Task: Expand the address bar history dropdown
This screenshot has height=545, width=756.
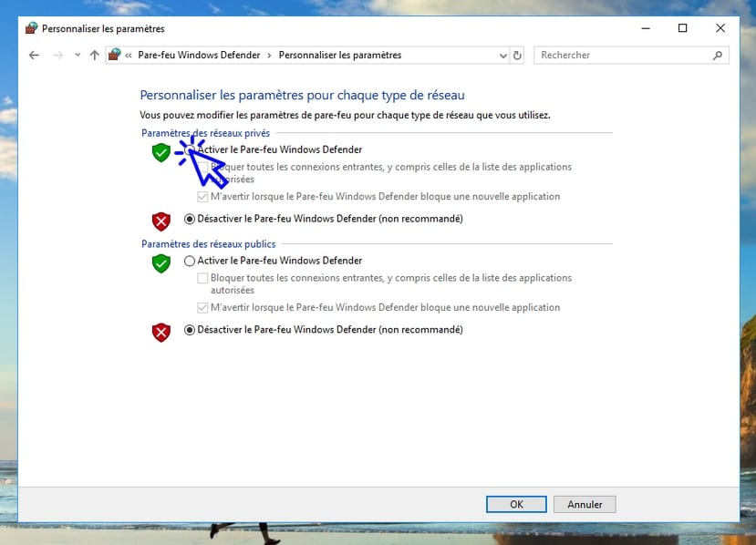Action: click(x=502, y=56)
